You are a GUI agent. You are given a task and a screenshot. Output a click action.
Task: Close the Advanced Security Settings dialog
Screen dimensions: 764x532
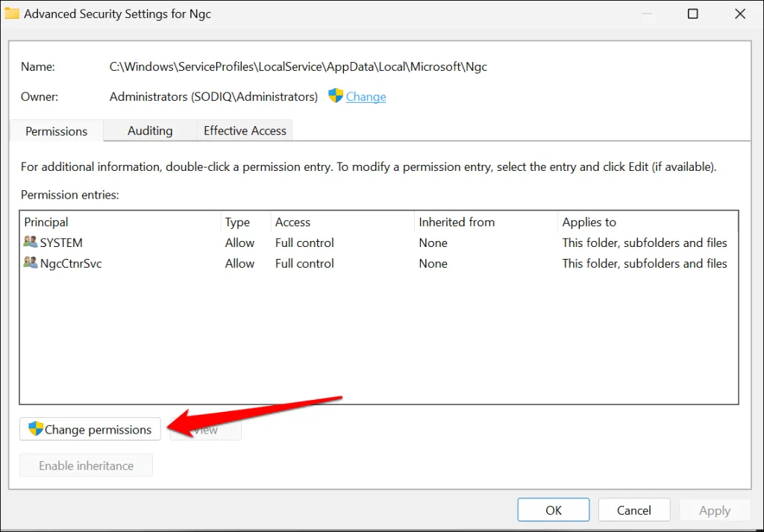tap(740, 14)
